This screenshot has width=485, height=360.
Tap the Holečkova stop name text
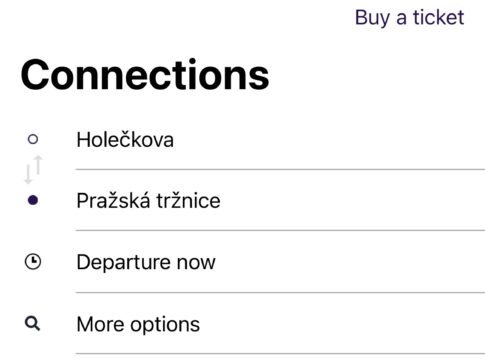125,139
